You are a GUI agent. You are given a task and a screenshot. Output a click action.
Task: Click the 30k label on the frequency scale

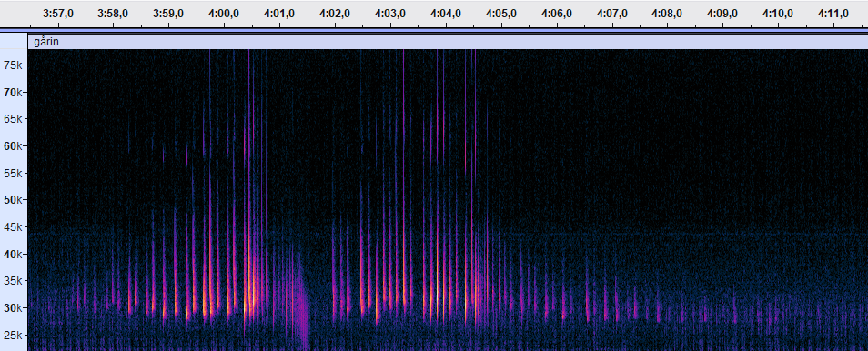[12, 308]
